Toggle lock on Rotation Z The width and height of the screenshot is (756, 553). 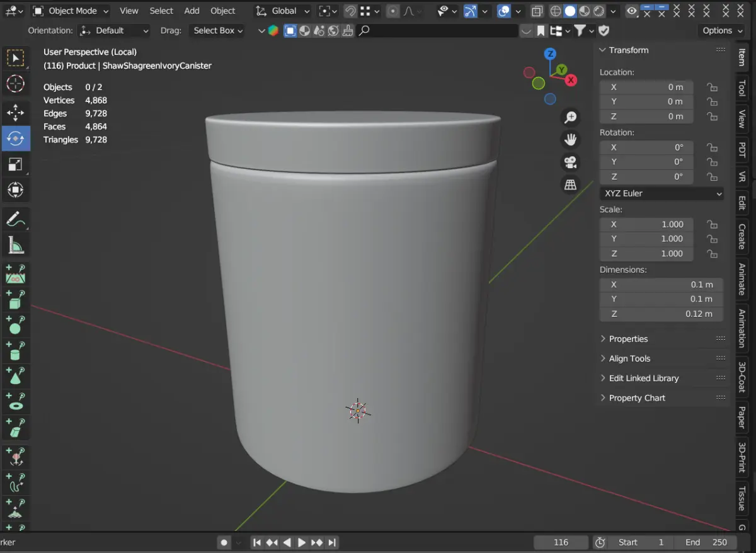point(712,177)
